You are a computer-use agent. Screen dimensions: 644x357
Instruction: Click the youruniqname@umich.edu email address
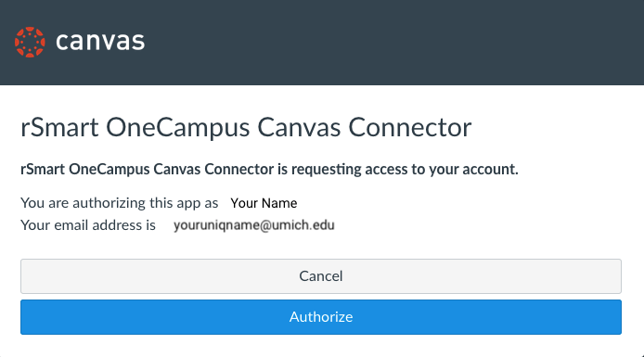click(x=254, y=225)
